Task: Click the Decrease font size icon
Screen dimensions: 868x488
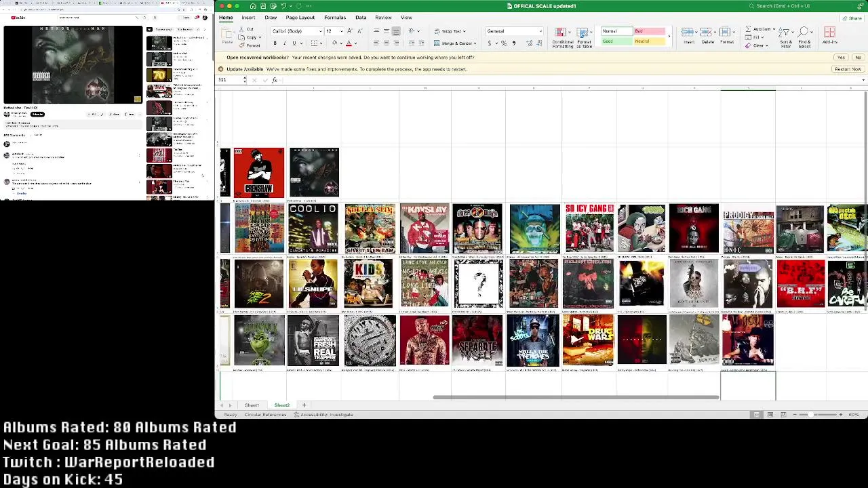Action: point(359,31)
